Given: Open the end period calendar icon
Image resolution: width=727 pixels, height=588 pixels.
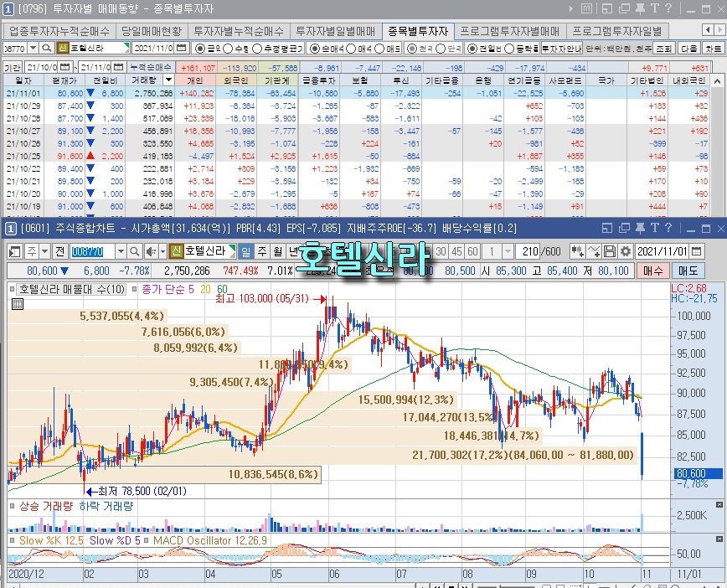Looking at the screenshot, I should tap(119, 67).
